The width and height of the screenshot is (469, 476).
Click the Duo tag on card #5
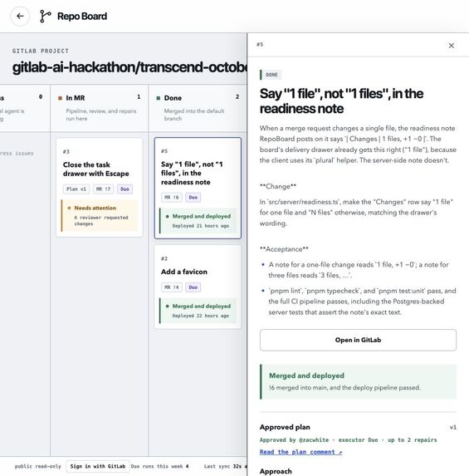point(193,198)
